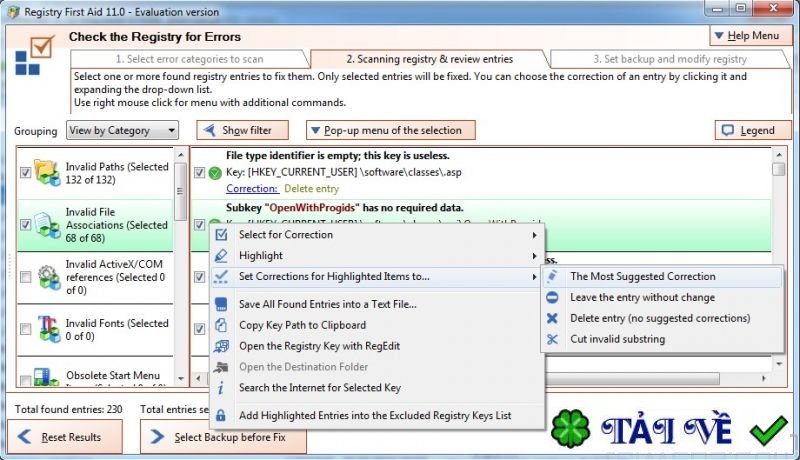Choose Save All Found Entries into Text File
This screenshot has height=460, width=800.
[x=378, y=304]
